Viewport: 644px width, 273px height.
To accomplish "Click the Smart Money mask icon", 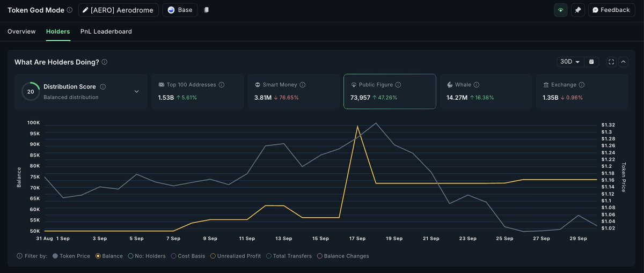I will point(258,85).
